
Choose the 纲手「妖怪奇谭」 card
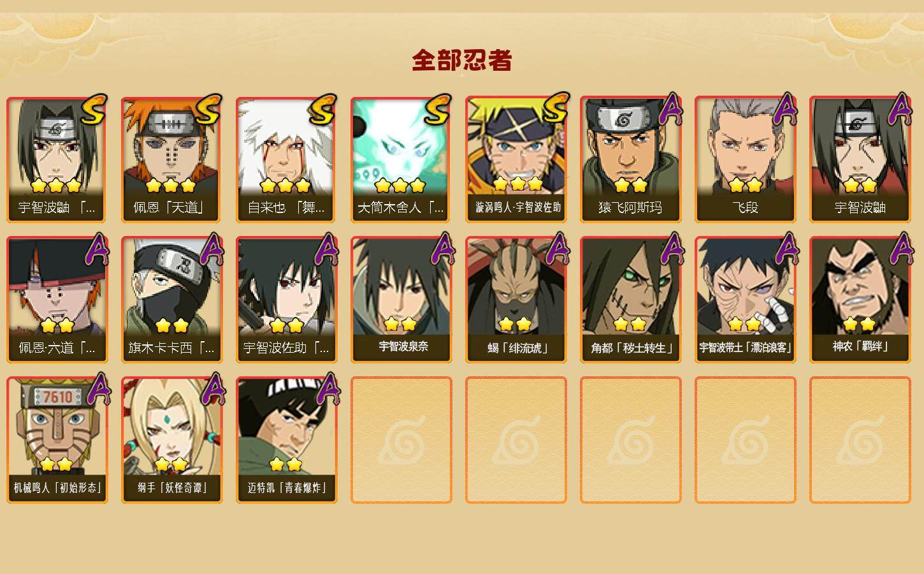tap(171, 440)
